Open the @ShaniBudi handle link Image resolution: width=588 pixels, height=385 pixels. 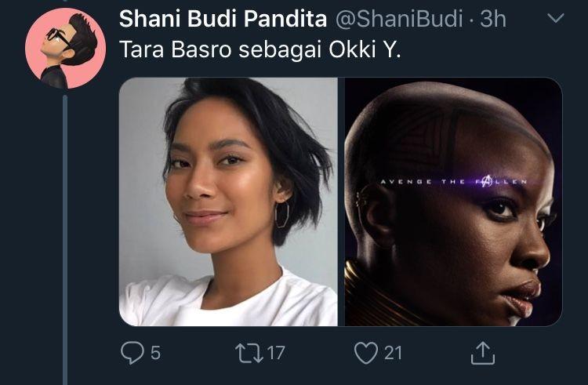click(x=399, y=19)
